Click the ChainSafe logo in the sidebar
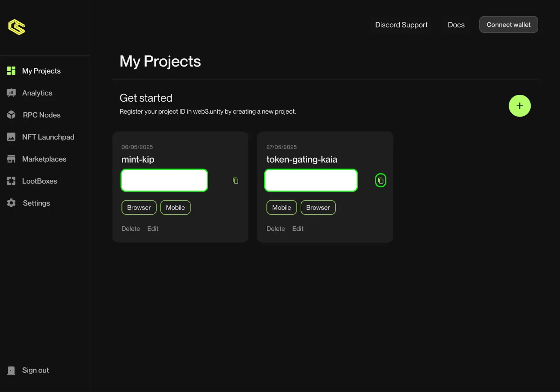This screenshot has height=392, width=560. [x=17, y=27]
